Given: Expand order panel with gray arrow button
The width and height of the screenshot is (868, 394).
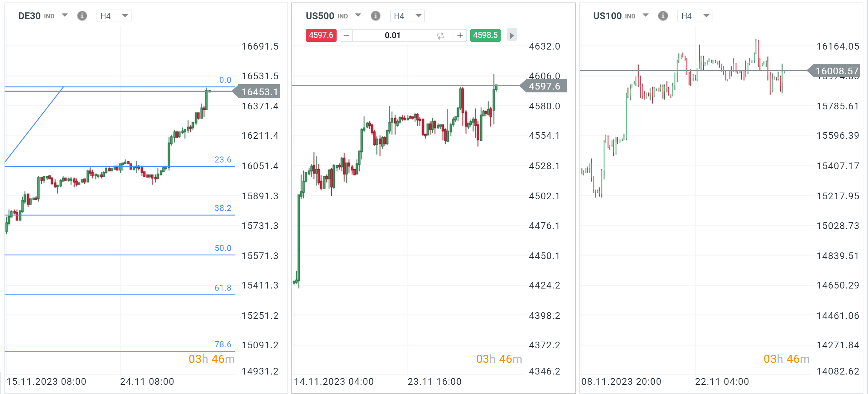Looking at the screenshot, I should click(512, 35).
